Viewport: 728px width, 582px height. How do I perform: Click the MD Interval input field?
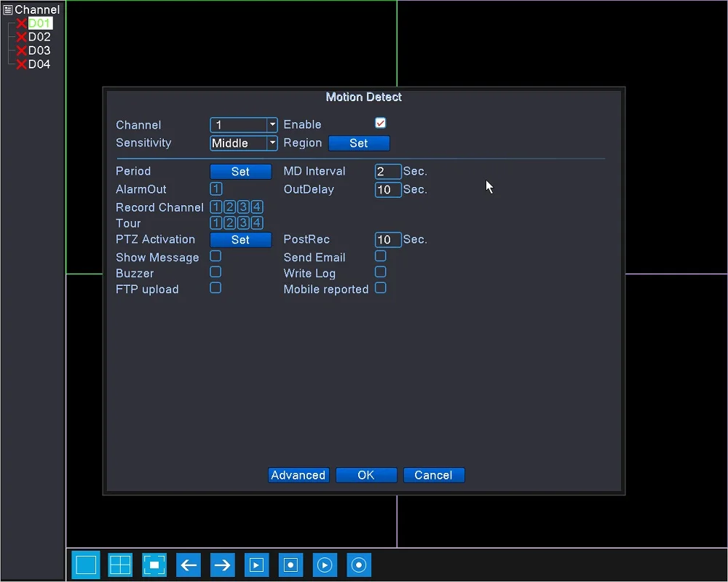(388, 171)
